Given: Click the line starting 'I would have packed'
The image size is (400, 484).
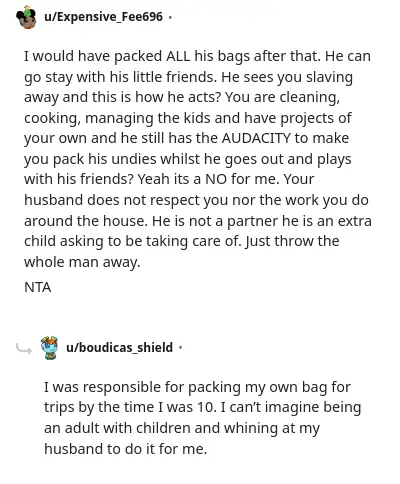Looking at the screenshot, I should click(x=197, y=56).
